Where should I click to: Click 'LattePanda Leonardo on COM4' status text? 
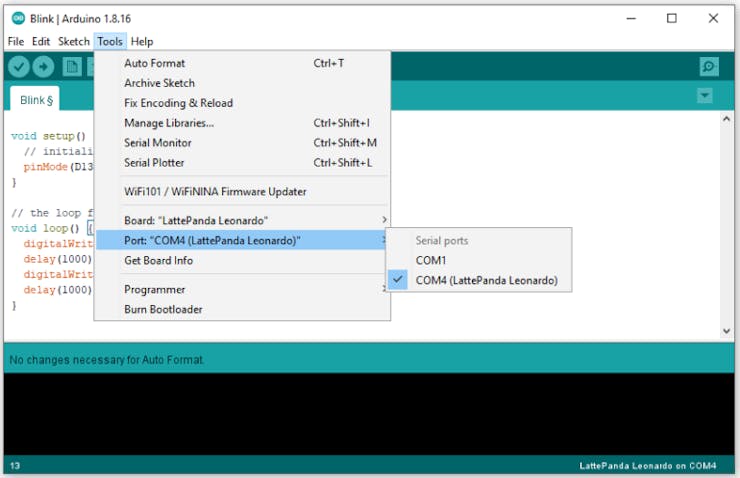coord(648,466)
